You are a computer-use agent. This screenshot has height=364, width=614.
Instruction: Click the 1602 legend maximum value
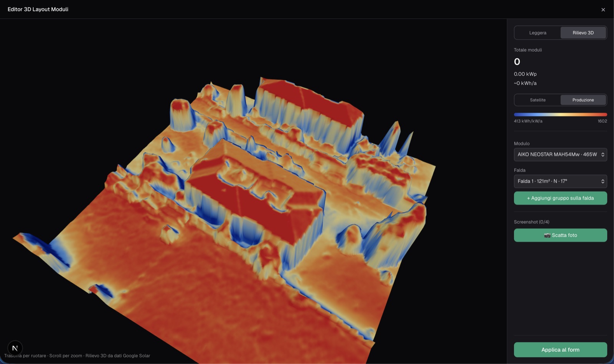602,121
